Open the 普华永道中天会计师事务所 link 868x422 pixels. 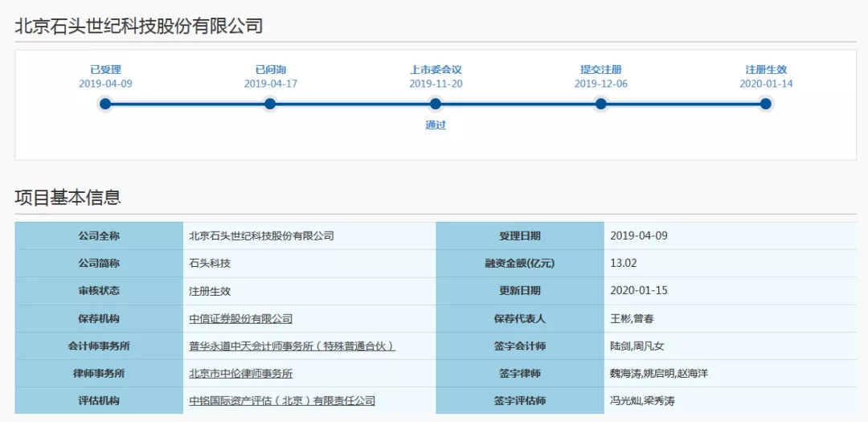(292, 346)
